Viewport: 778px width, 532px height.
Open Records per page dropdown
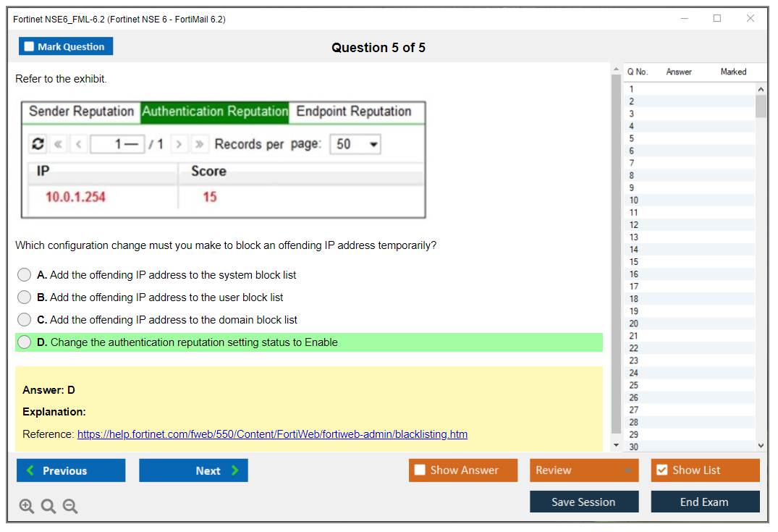click(x=355, y=144)
